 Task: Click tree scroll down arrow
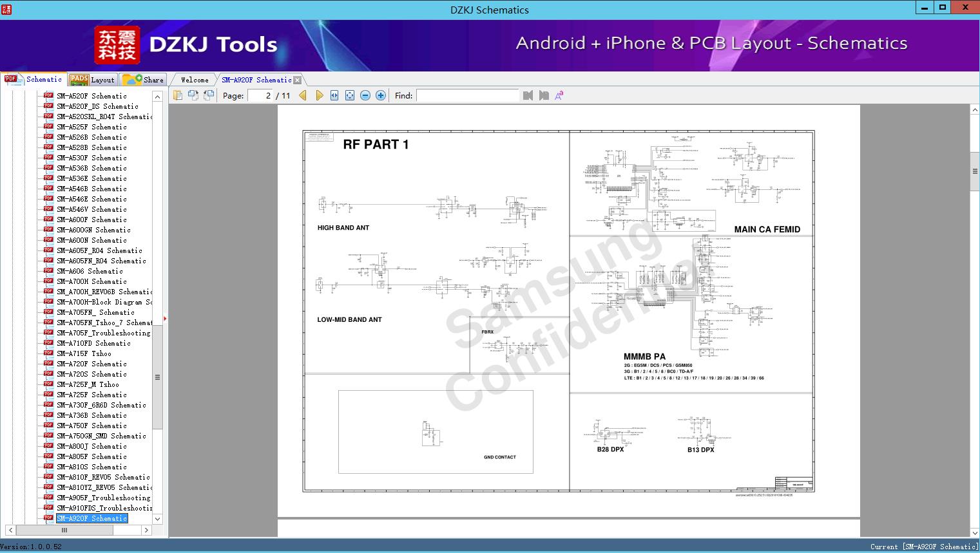pos(157,518)
